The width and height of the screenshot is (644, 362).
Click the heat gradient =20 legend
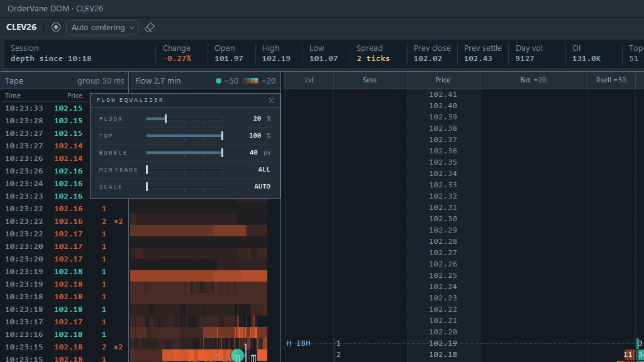click(x=259, y=81)
